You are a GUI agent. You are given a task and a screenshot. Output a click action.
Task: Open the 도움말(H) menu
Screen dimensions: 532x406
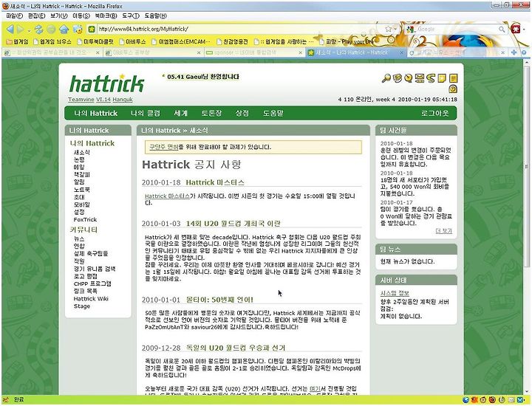(155, 16)
